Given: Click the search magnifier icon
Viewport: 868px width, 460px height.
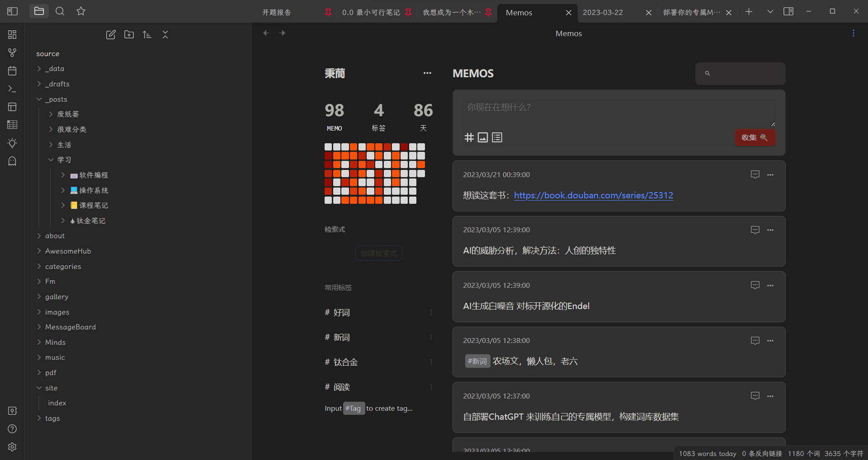Looking at the screenshot, I should point(60,11).
